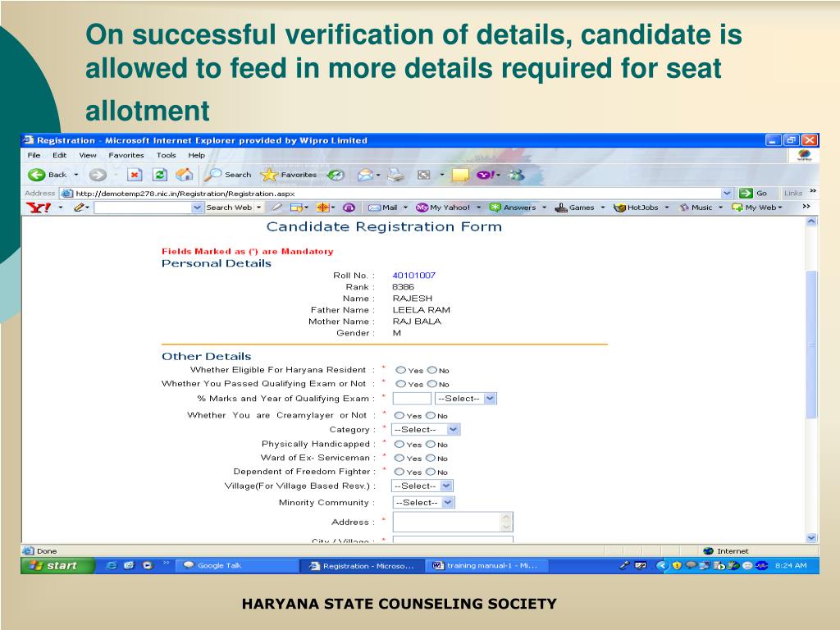Image resolution: width=840 pixels, height=630 pixels.
Task: Open My Yahoo! toolbar button
Action: coord(443,208)
